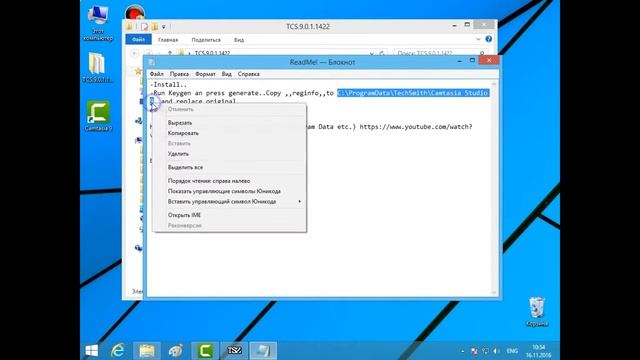This screenshot has height=360, width=640.
Task: Close the ReadMe Notepad window
Action: [x=489, y=60]
